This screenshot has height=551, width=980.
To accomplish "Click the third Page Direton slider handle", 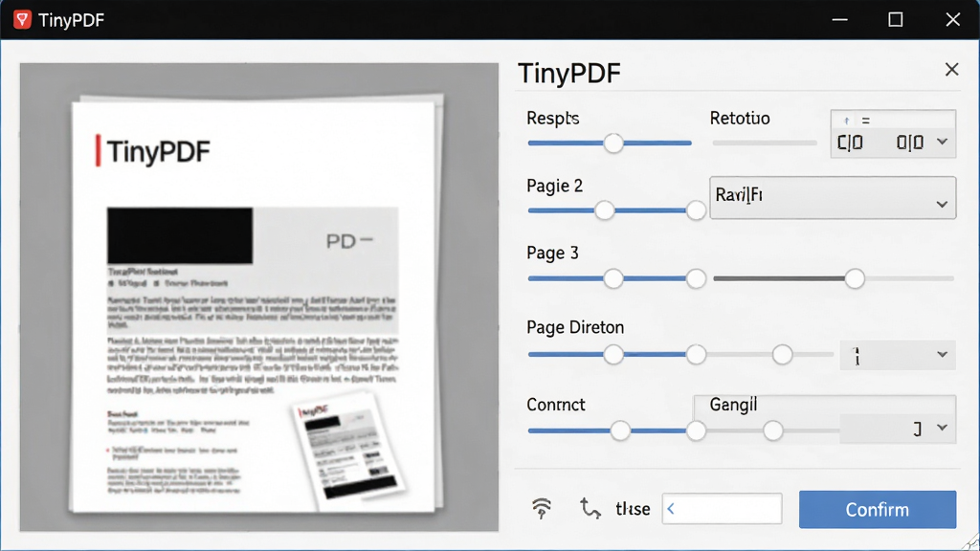I will pos(782,355).
